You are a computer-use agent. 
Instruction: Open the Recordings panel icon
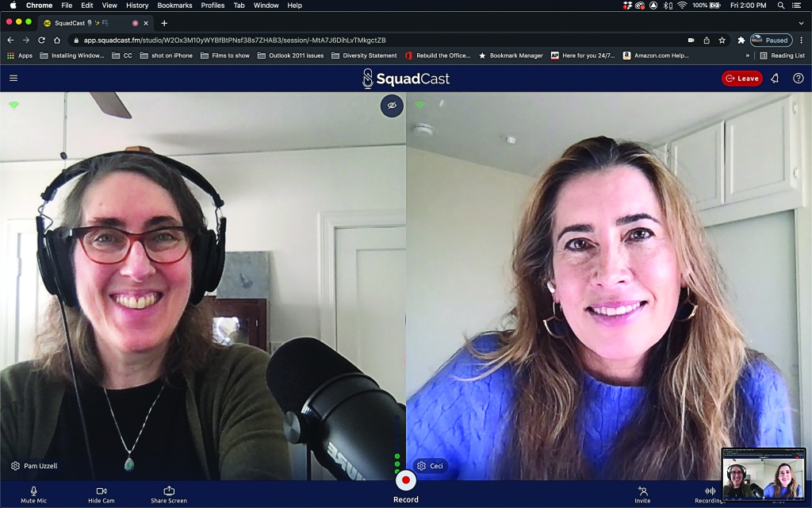(x=710, y=491)
